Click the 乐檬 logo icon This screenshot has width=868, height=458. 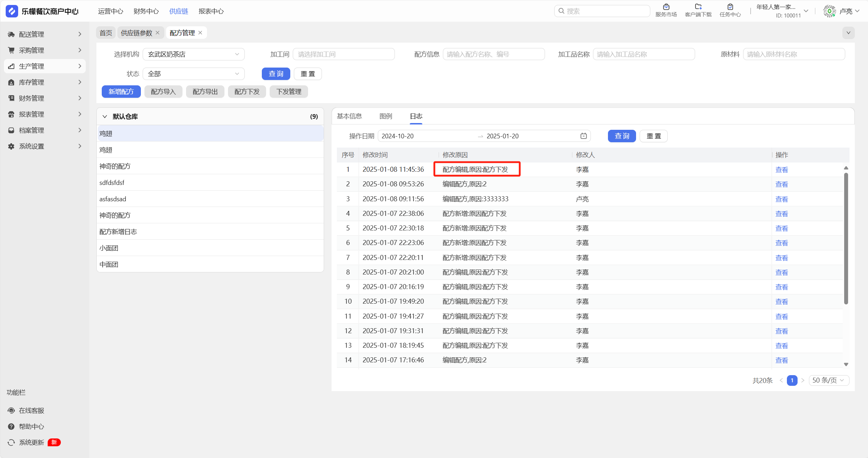(12, 11)
